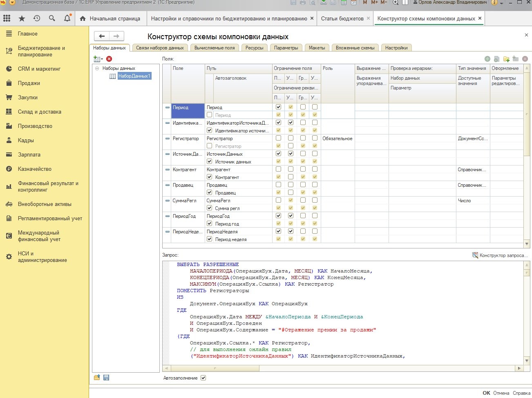The width and height of the screenshot is (532, 398).
Task: Delete data set red cross icon
Action: [109, 59]
